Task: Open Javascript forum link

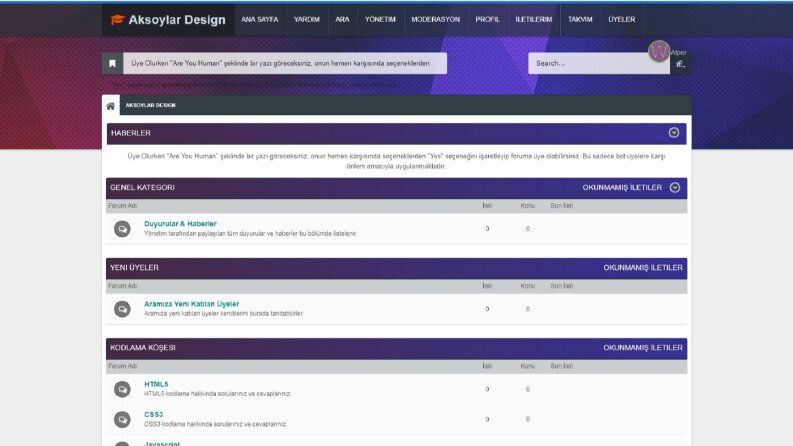Action: tap(162, 443)
